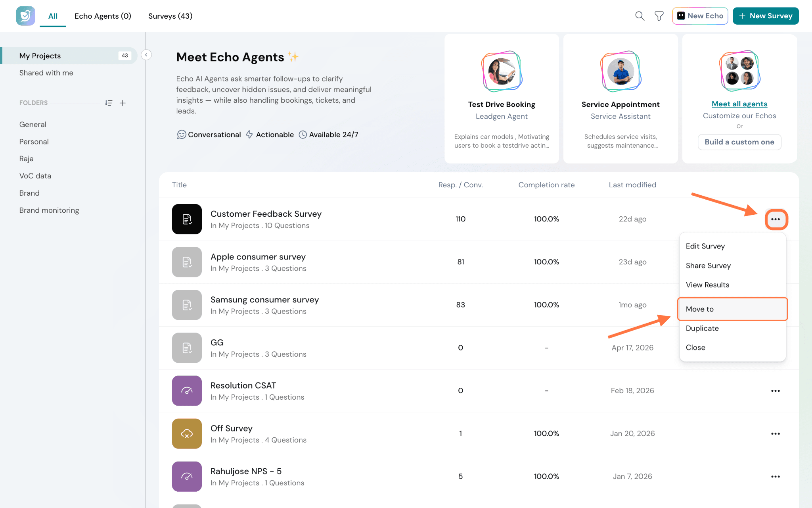Open more options for Rahuljose NPS - 5
812x508 pixels.
pos(776,476)
